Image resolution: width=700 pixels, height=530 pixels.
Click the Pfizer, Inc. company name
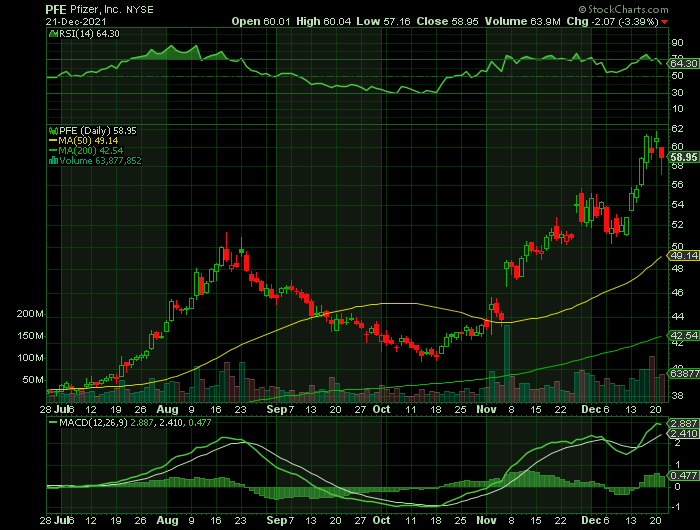pyautogui.click(x=96, y=10)
